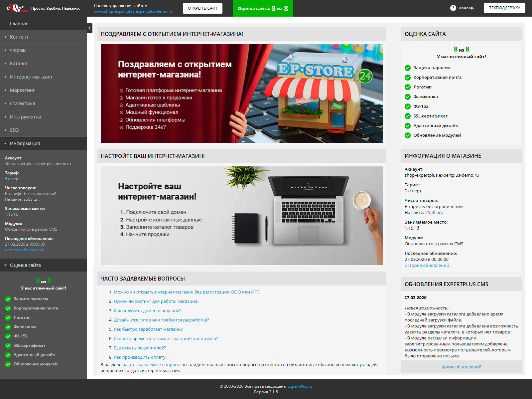Click the ТЕХПОДДЕРЖКА button
The image size is (532, 399).
(505, 8)
